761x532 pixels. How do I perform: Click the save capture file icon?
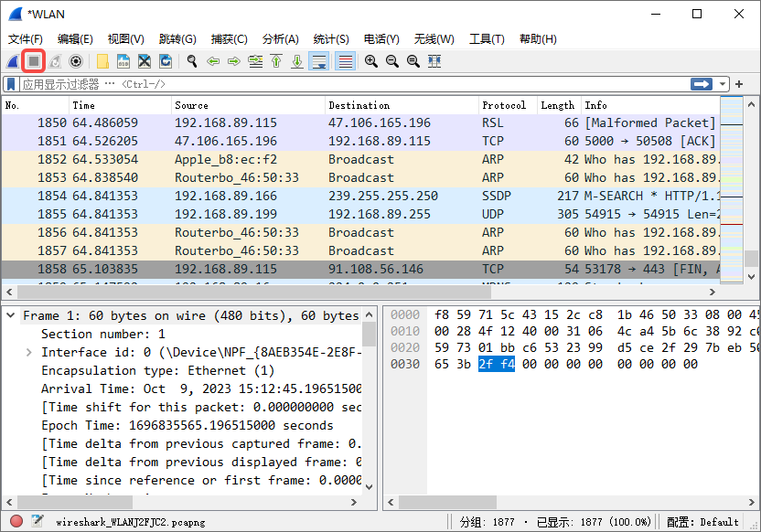pyautogui.click(x=123, y=61)
